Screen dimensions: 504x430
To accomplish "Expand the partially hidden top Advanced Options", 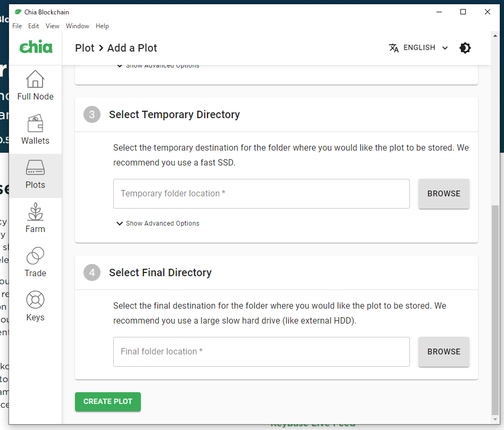I will [x=157, y=66].
